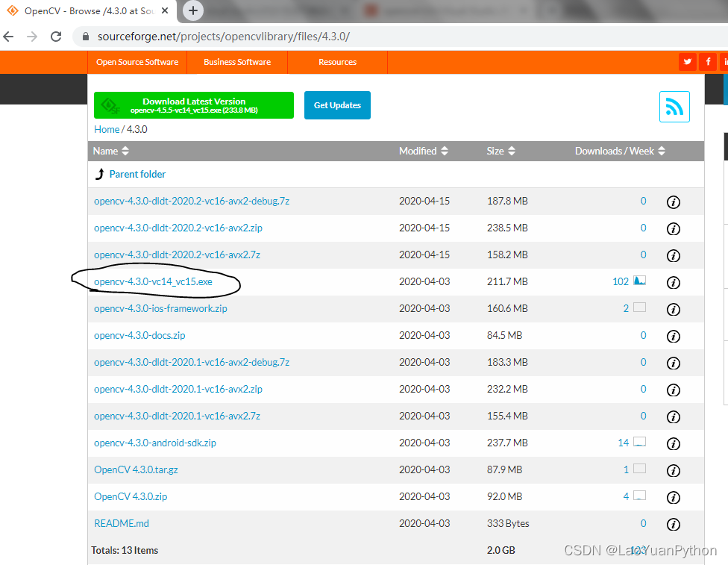Click the Get Updates button
This screenshot has height=565, width=728.
pos(337,105)
